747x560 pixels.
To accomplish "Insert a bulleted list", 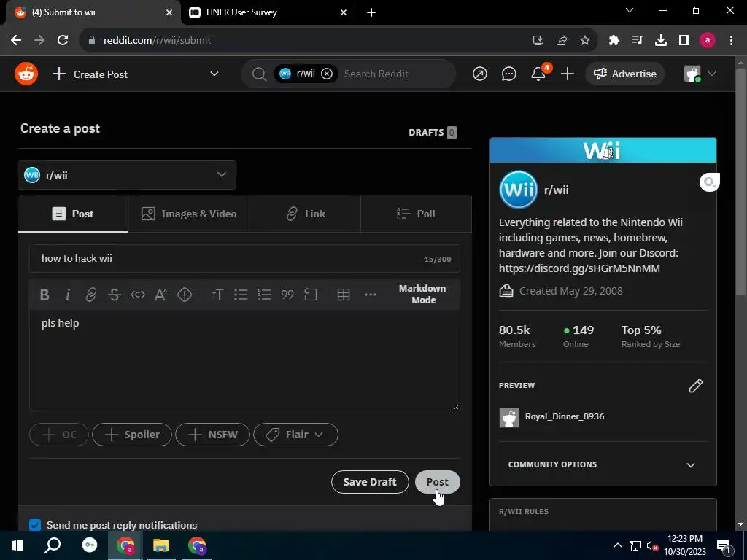I will click(241, 295).
